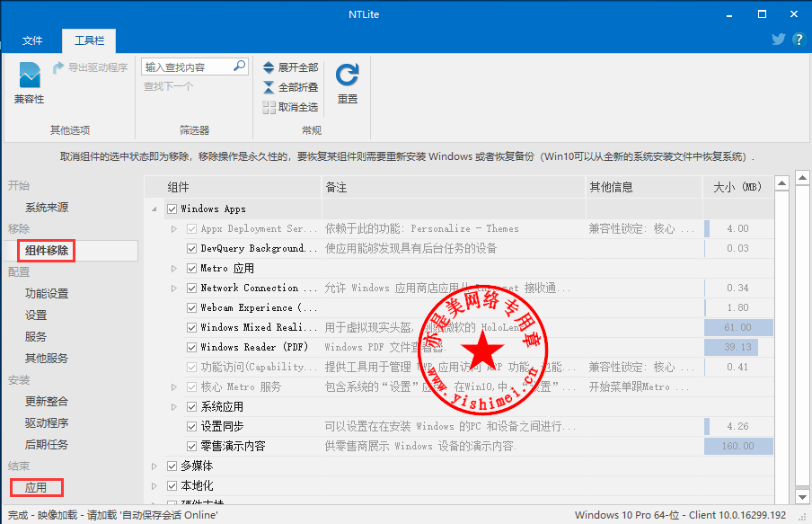Close the NTLite window
The image size is (812, 524).
(x=794, y=14)
